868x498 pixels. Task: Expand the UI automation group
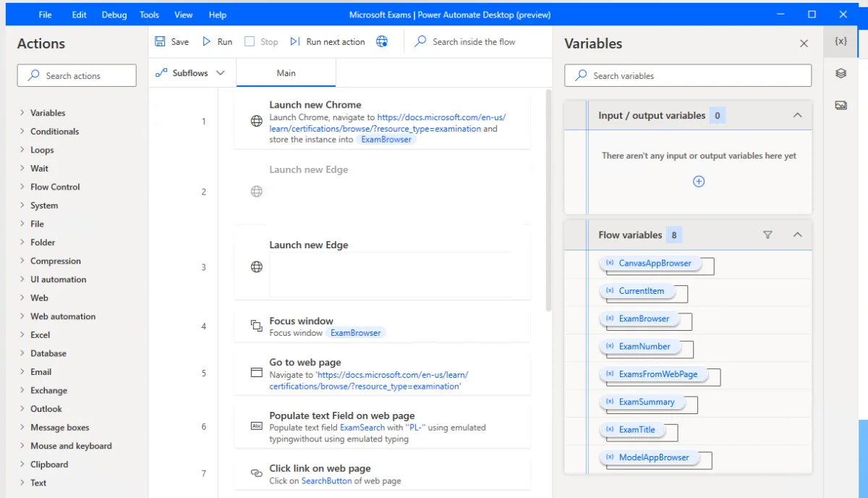22,279
